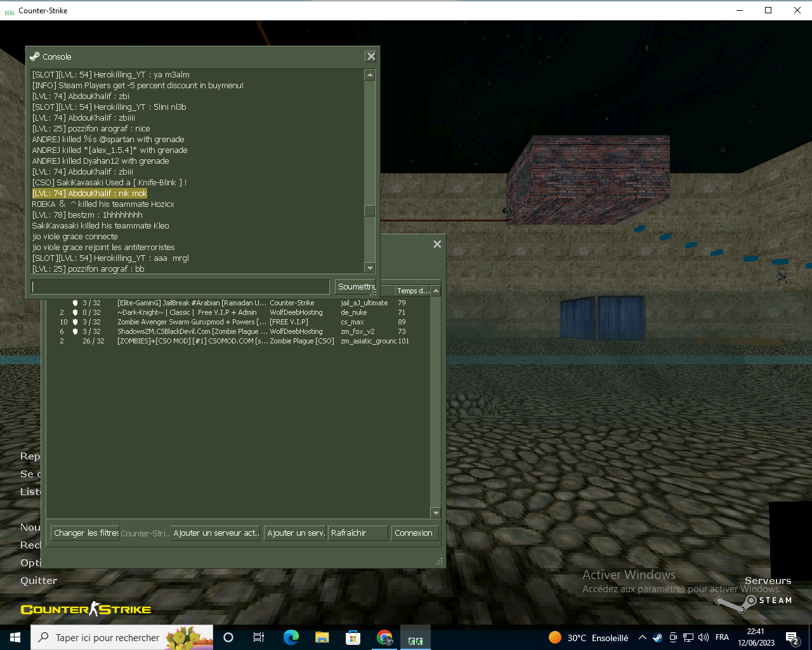Click the console scroll down arrow
Image resolution: width=812 pixels, height=650 pixels.
370,269
